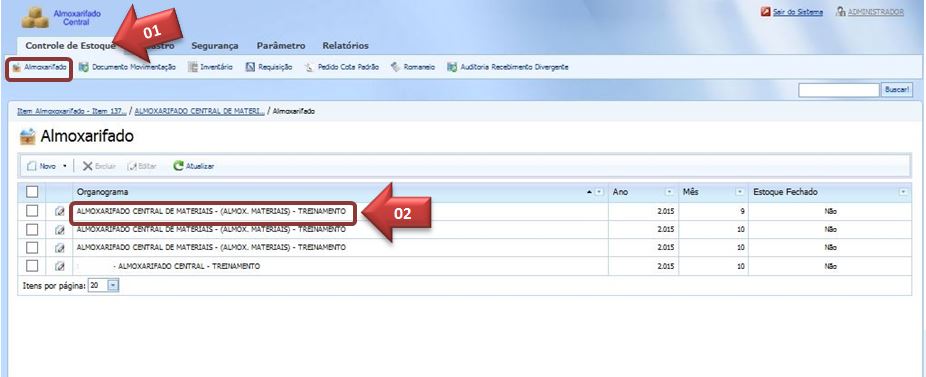The image size is (926, 377).
Task: Click the Buscar! button
Action: (896, 90)
